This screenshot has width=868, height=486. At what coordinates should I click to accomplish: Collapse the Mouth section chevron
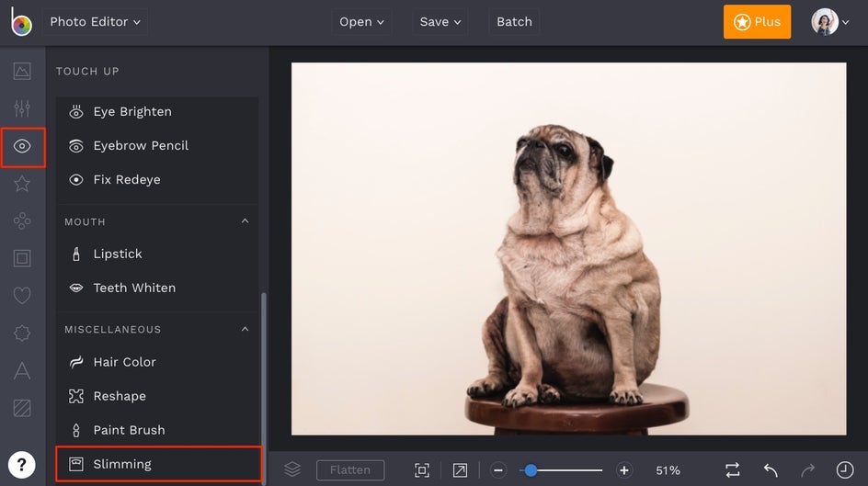[245, 221]
